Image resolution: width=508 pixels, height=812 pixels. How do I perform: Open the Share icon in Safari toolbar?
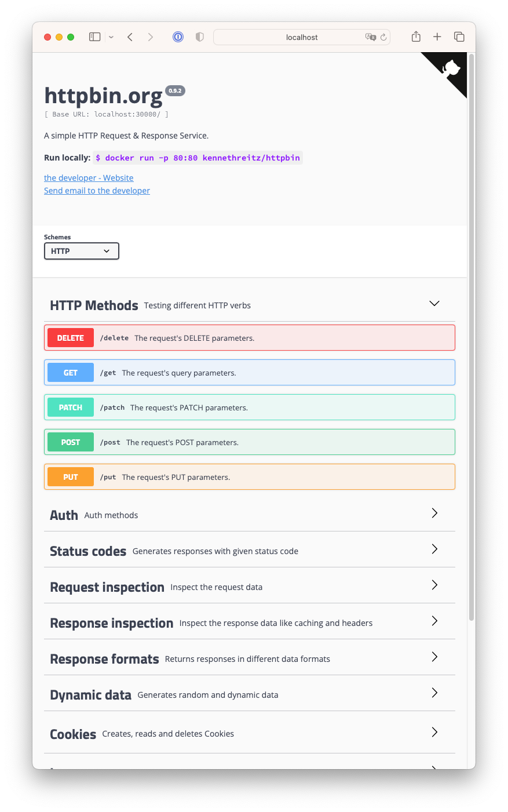[416, 37]
